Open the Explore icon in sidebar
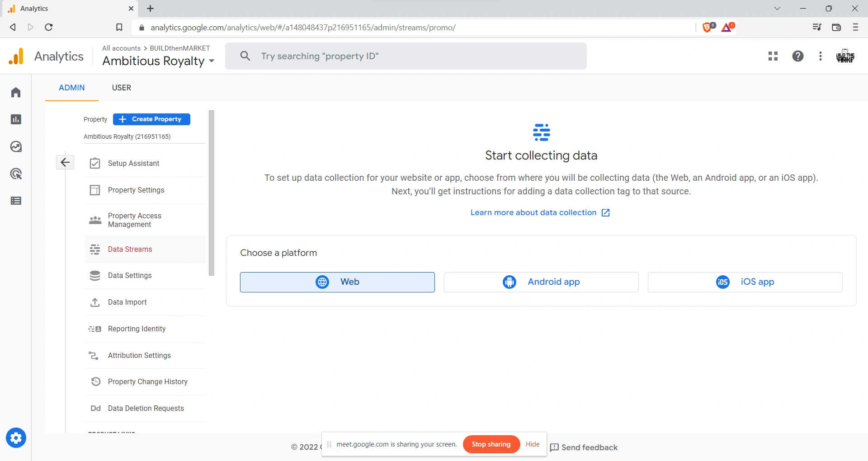The height and width of the screenshot is (461, 868). click(x=16, y=147)
